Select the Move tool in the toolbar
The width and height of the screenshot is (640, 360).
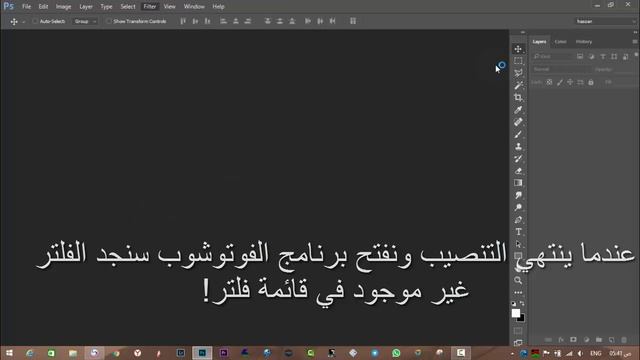tap(518, 49)
